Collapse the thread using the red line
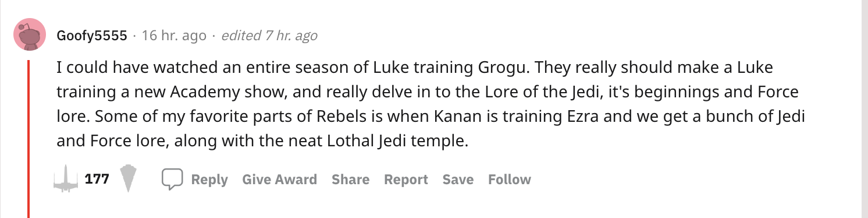 click(x=29, y=138)
